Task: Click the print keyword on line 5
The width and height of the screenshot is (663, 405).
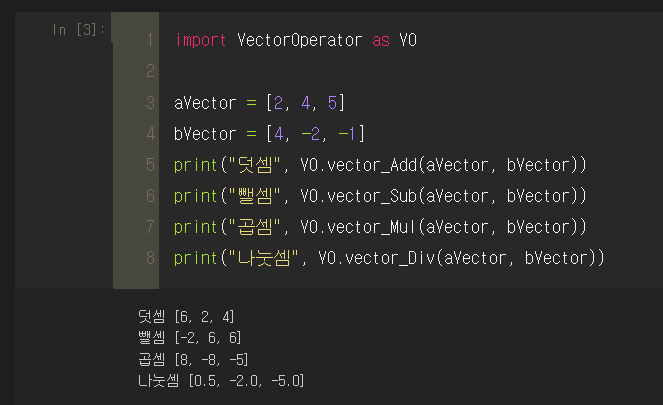Action: pos(195,165)
